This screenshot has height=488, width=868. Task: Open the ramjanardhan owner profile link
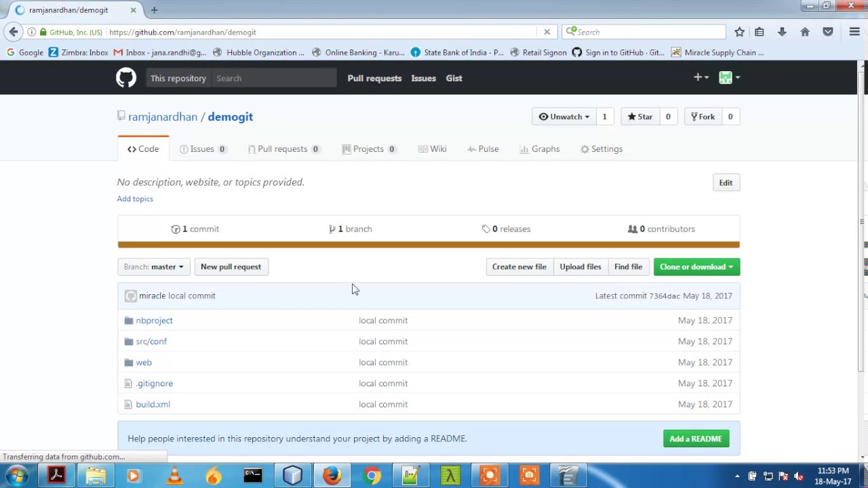click(163, 117)
